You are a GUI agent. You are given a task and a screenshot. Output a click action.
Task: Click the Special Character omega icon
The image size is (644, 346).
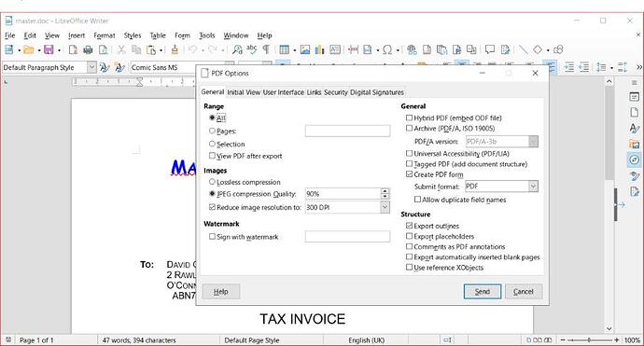coord(387,49)
